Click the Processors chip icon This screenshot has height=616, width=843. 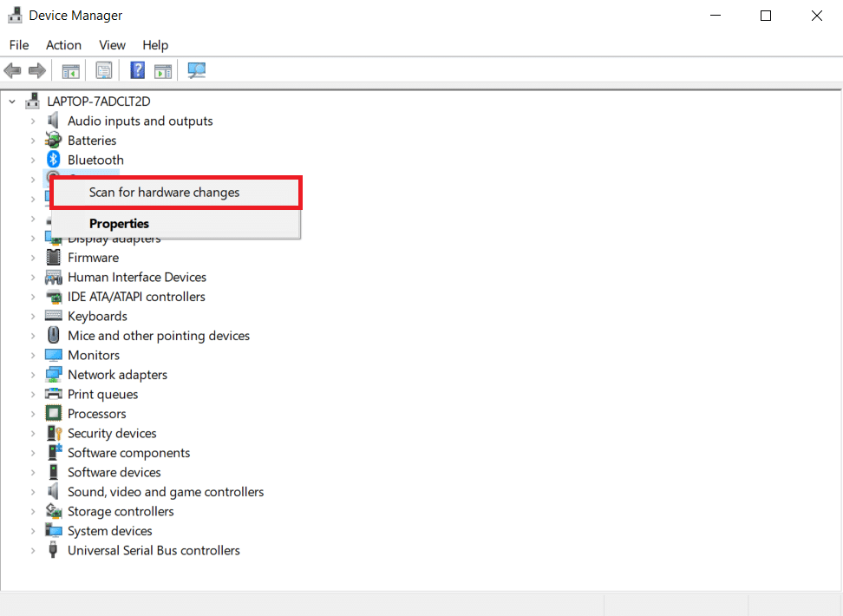(53, 413)
